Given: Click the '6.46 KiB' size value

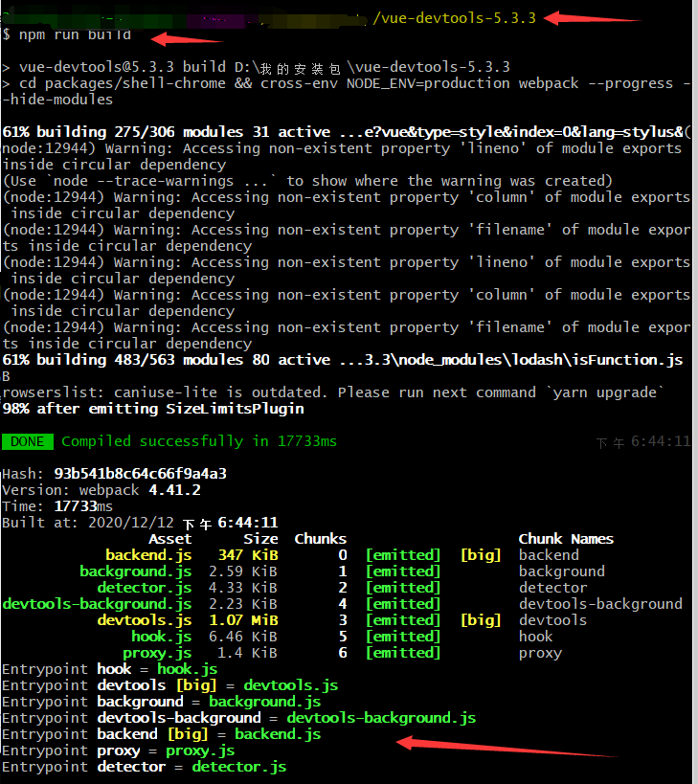Looking at the screenshot, I should pyautogui.click(x=243, y=637).
